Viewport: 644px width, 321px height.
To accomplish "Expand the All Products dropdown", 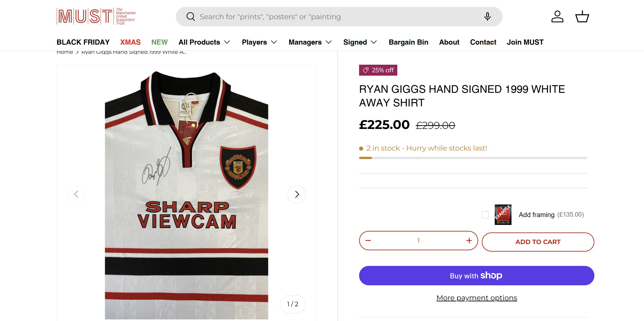I will point(204,42).
